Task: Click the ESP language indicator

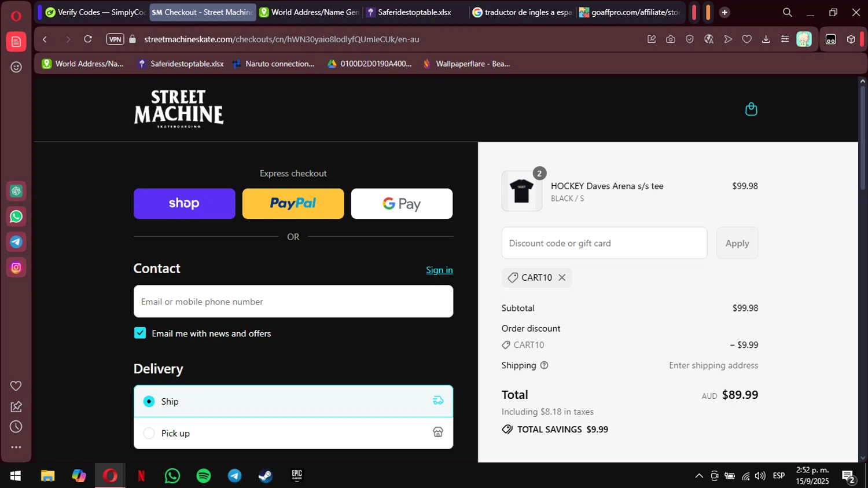Action: [779, 476]
